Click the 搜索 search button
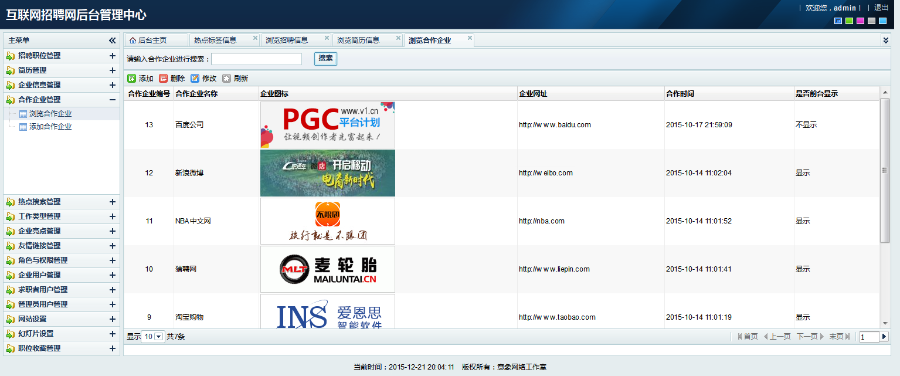900x376 pixels. pos(325,59)
